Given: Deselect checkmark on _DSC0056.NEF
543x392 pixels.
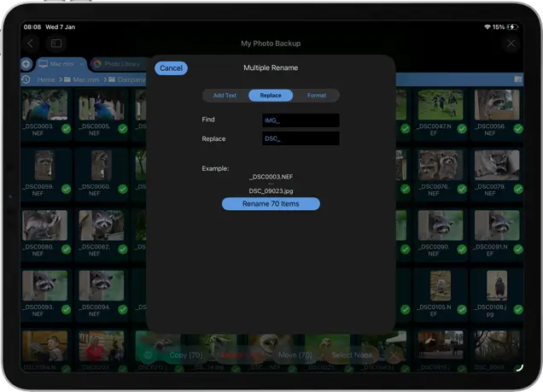Looking at the screenshot, I should coord(518,129).
